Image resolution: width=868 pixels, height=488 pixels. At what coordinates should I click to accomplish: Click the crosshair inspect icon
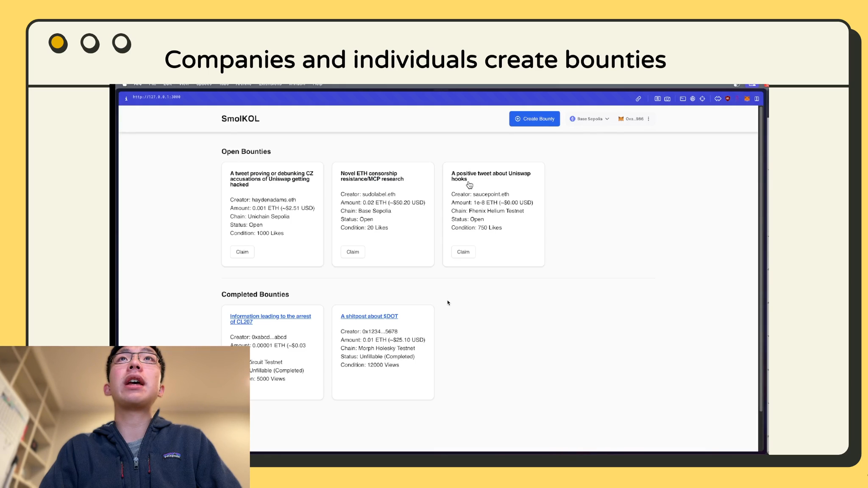(702, 99)
